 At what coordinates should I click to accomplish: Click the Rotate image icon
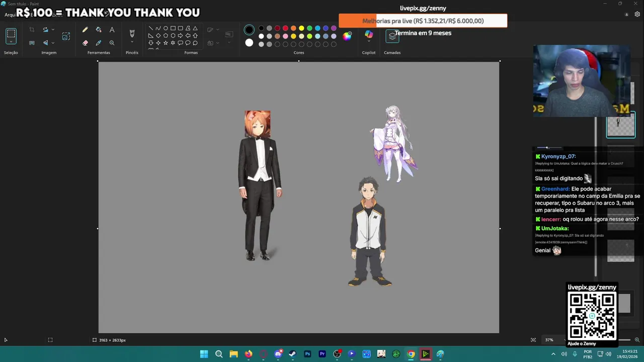pyautogui.click(x=45, y=30)
